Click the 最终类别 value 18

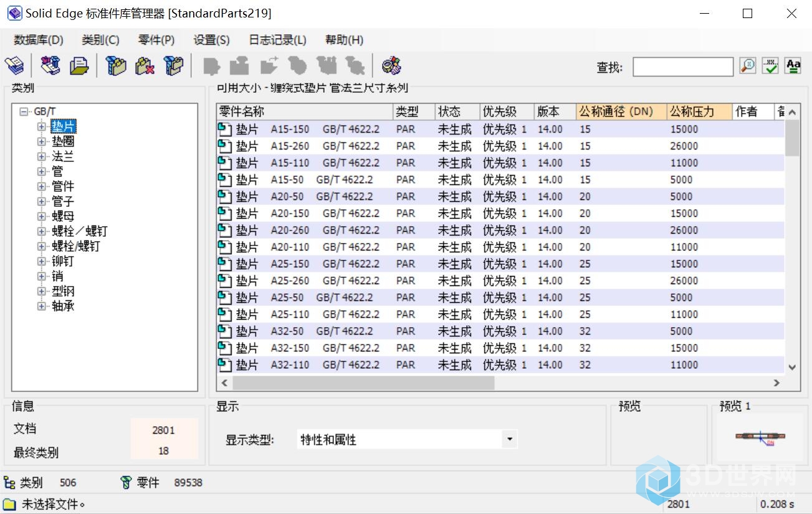pos(163,451)
